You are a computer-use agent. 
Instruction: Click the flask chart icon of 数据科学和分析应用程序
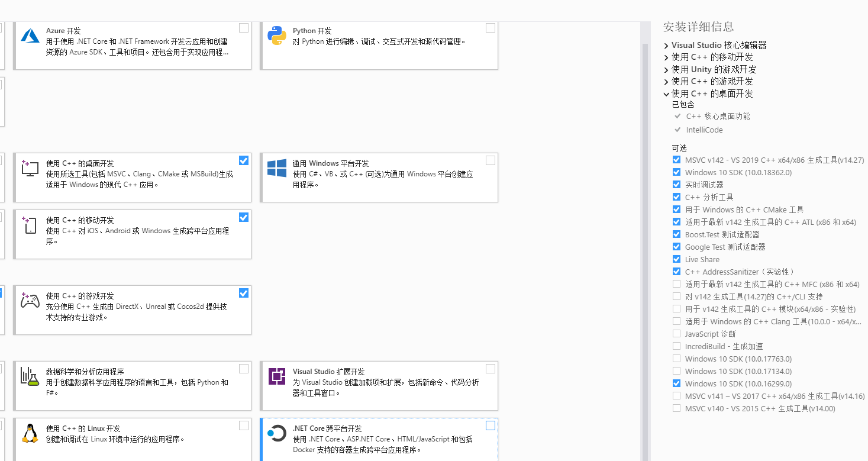coord(30,376)
